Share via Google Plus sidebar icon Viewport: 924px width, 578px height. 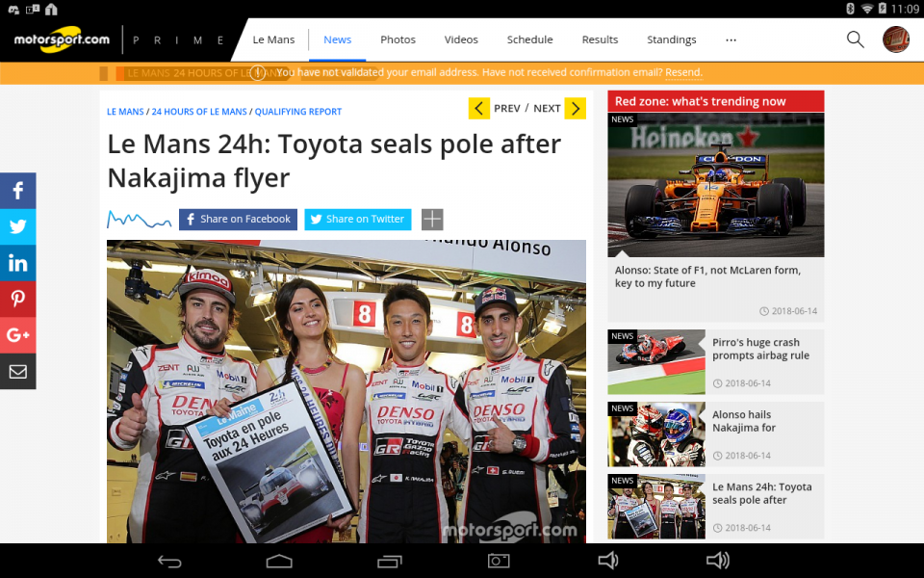point(17,335)
